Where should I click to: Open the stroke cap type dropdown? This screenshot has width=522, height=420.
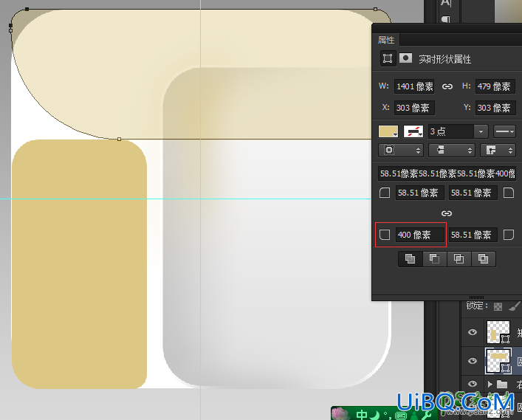(451, 151)
